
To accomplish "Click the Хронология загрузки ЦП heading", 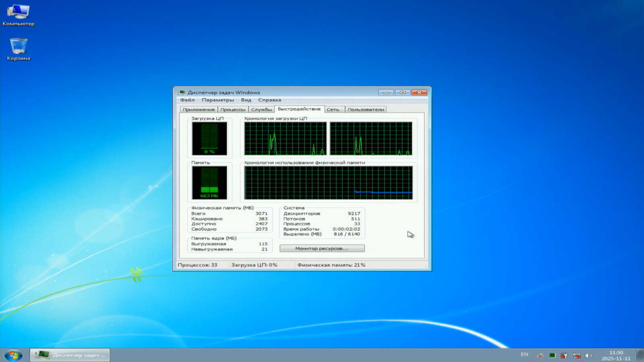I will pos(276,119).
